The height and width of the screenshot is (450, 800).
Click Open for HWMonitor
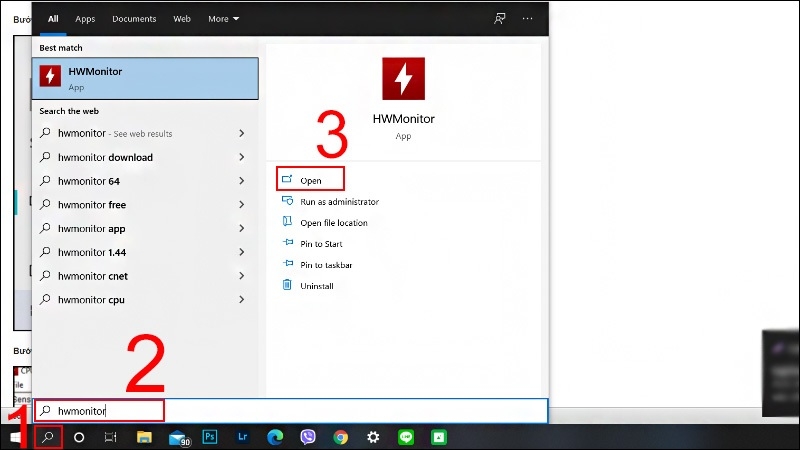(x=310, y=179)
